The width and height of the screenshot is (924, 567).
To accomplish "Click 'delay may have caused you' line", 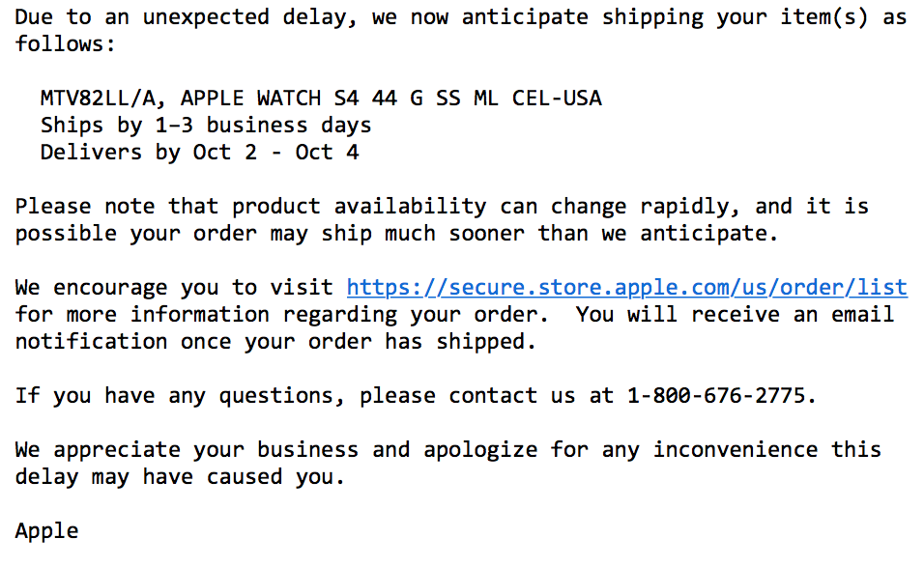I will pyautogui.click(x=180, y=477).
